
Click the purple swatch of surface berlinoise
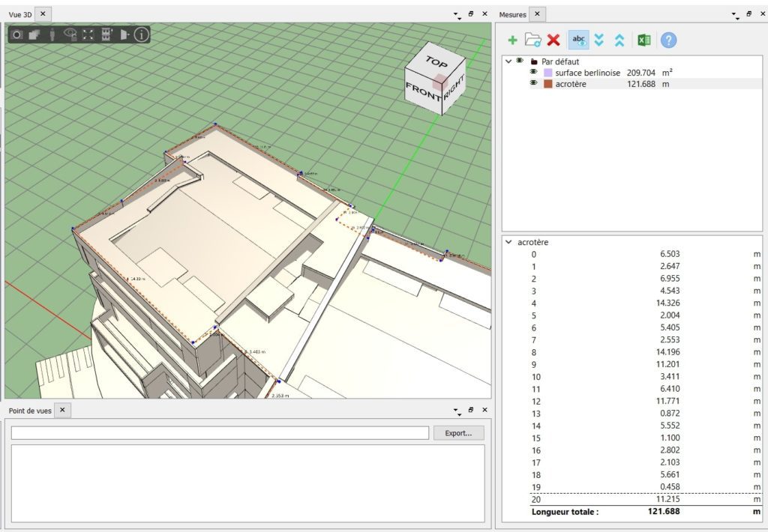(548, 73)
